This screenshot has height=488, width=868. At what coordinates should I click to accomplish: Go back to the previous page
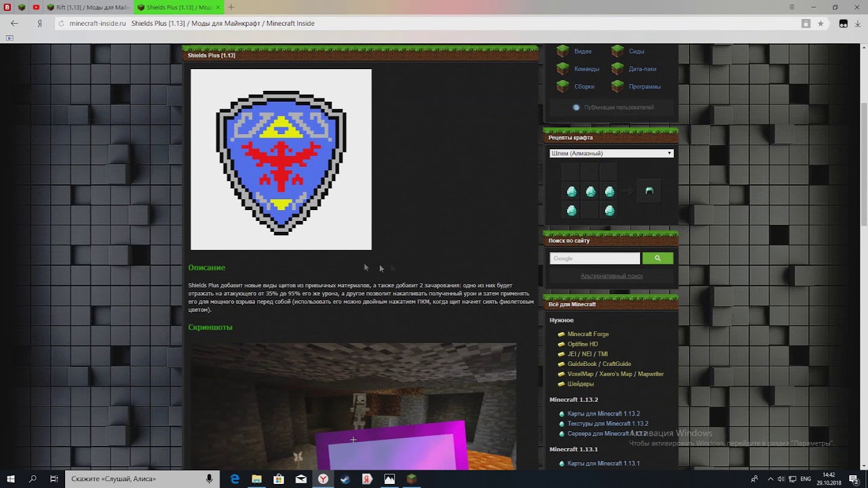[14, 23]
